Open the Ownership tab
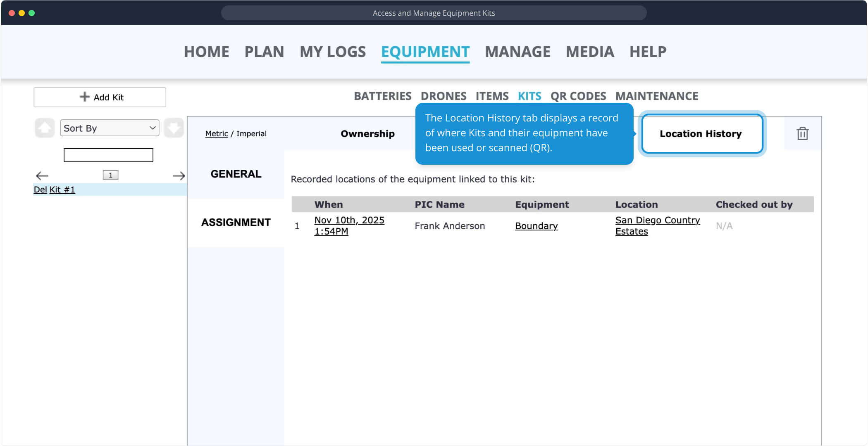Viewport: 868px width, 446px height. (367, 134)
